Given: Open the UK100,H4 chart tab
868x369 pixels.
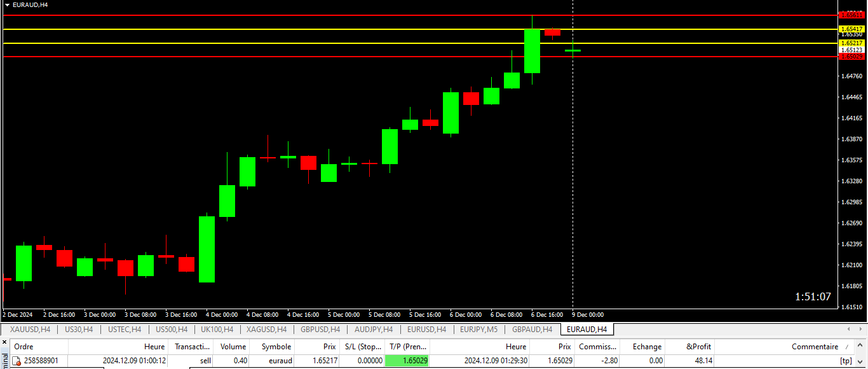Looking at the screenshot, I should 217,330.
